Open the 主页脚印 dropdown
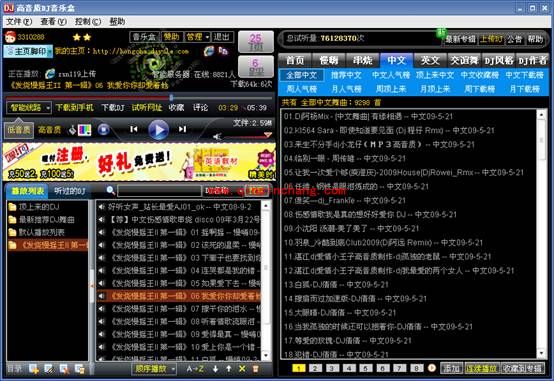This screenshot has height=381, width=554. [28, 51]
